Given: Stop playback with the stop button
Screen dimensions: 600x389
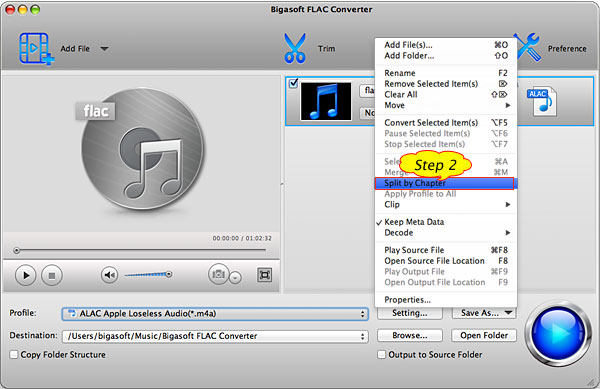Looking at the screenshot, I should click(52, 275).
